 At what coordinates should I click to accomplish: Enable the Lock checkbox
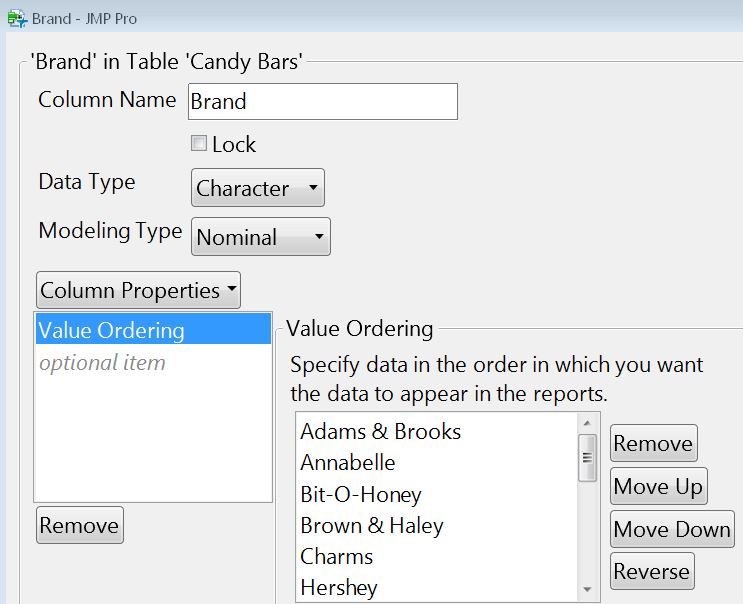[x=199, y=143]
